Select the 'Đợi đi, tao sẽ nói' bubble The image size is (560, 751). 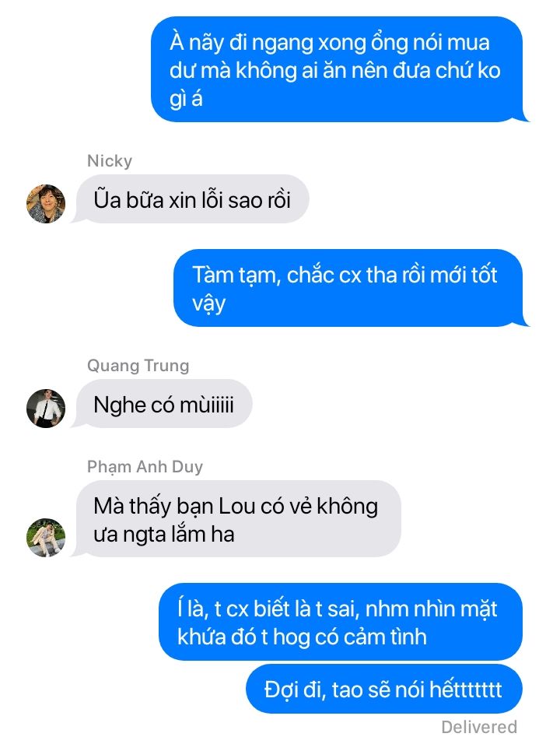coord(384,689)
